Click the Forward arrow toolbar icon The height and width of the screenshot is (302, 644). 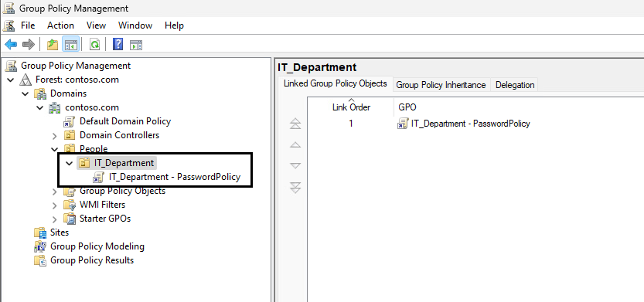28,44
